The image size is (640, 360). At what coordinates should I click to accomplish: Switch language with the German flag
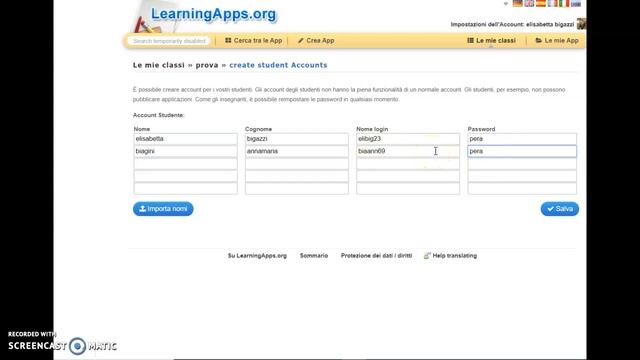pos(518,3)
